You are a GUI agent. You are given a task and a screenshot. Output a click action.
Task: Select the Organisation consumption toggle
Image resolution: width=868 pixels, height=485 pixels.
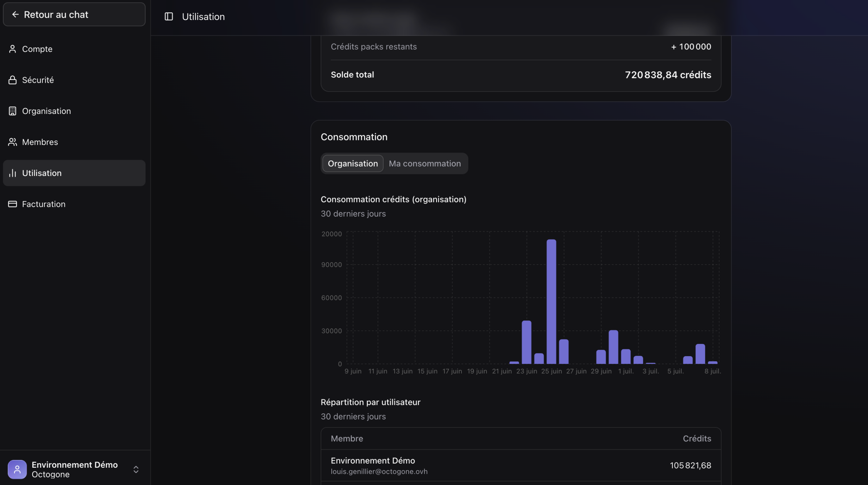pyautogui.click(x=353, y=163)
